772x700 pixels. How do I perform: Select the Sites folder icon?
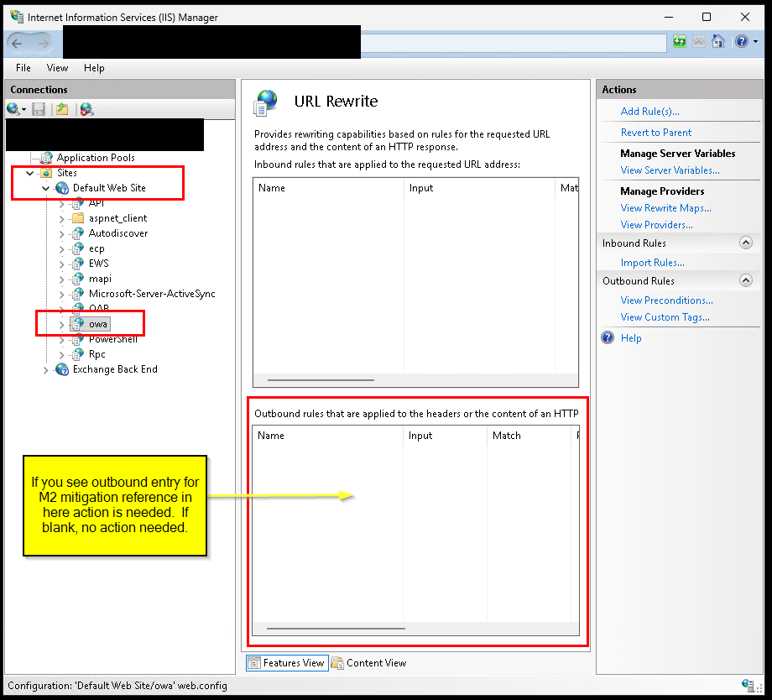click(46, 172)
